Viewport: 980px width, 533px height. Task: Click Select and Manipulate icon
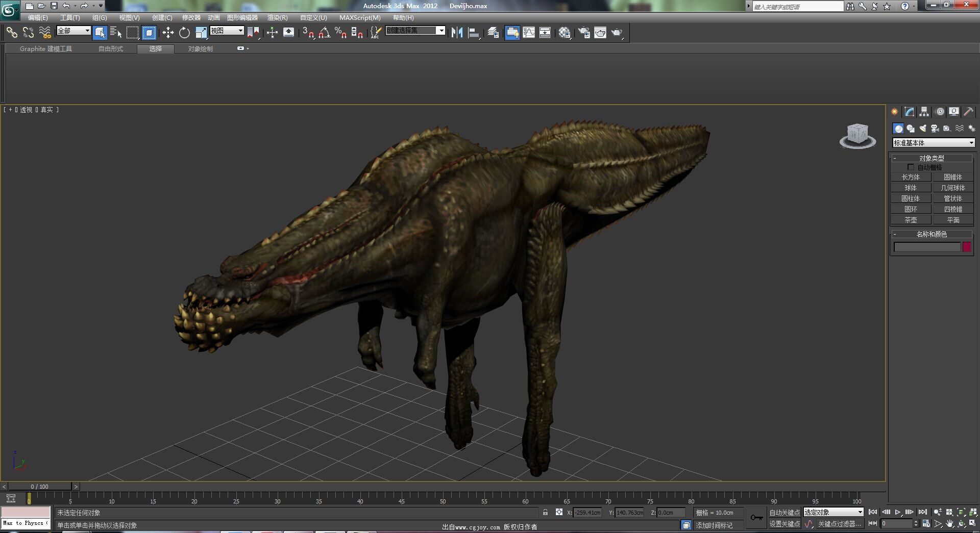pos(272,33)
